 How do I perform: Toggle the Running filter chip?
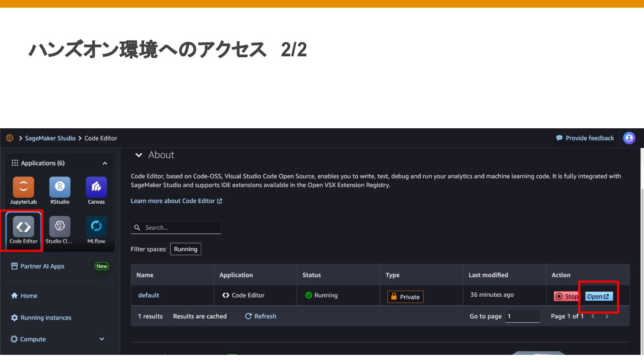coord(186,249)
